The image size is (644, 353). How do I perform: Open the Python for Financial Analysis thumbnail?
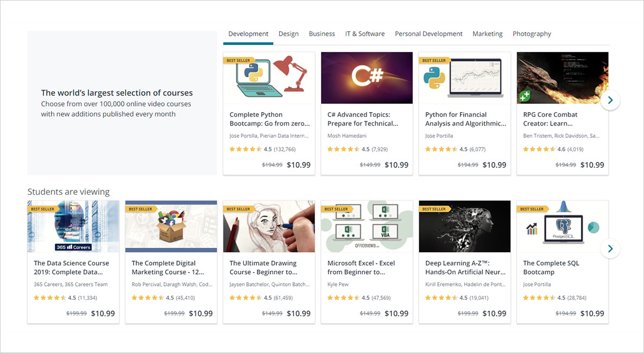coord(465,78)
